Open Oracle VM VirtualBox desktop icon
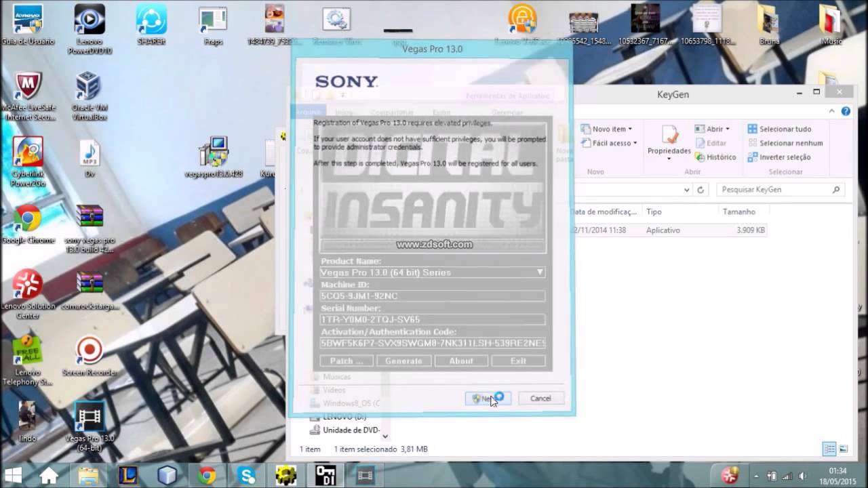Image resolution: width=868 pixels, height=488 pixels. pyautogui.click(x=90, y=96)
